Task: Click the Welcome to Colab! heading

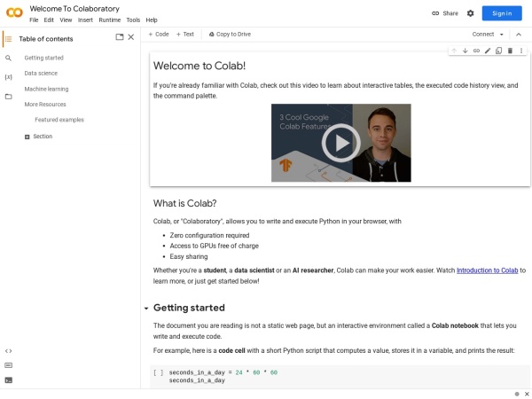Action: [199, 66]
